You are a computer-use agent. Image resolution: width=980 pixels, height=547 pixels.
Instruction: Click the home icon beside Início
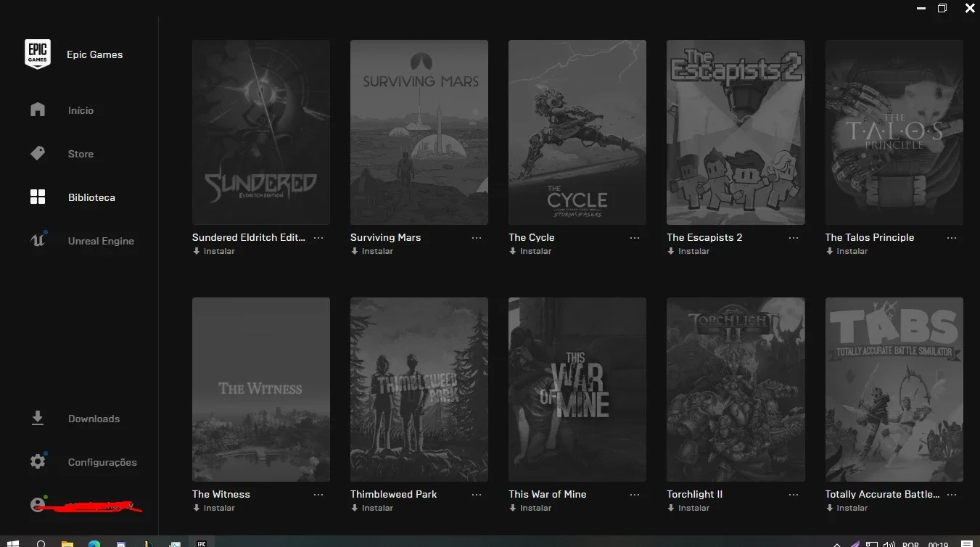tap(38, 110)
